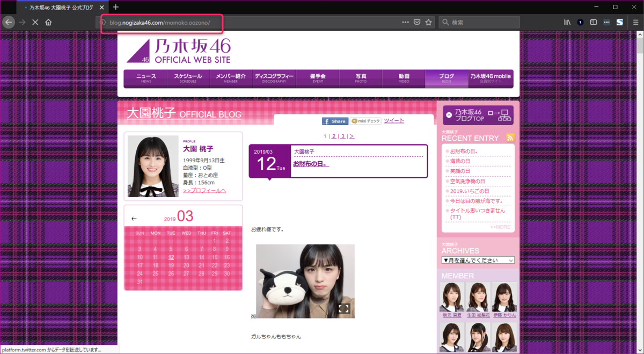The image size is (644, 354).
Task: Open the RSS feed icon
Action: click(510, 138)
